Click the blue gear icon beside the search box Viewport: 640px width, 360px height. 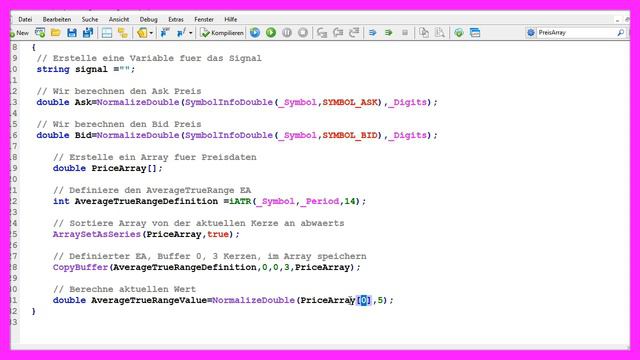coord(531,33)
